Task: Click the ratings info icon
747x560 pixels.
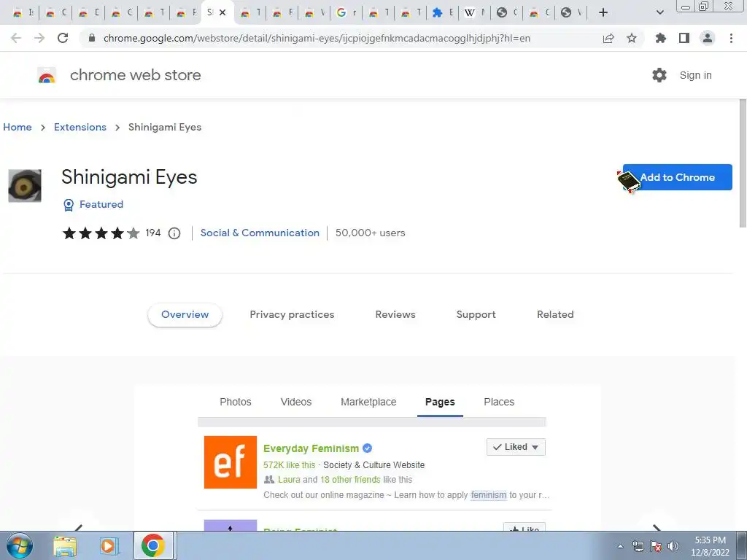Action: coord(174,233)
